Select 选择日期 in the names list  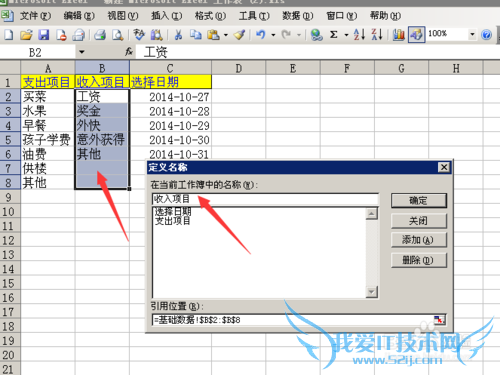(173, 211)
